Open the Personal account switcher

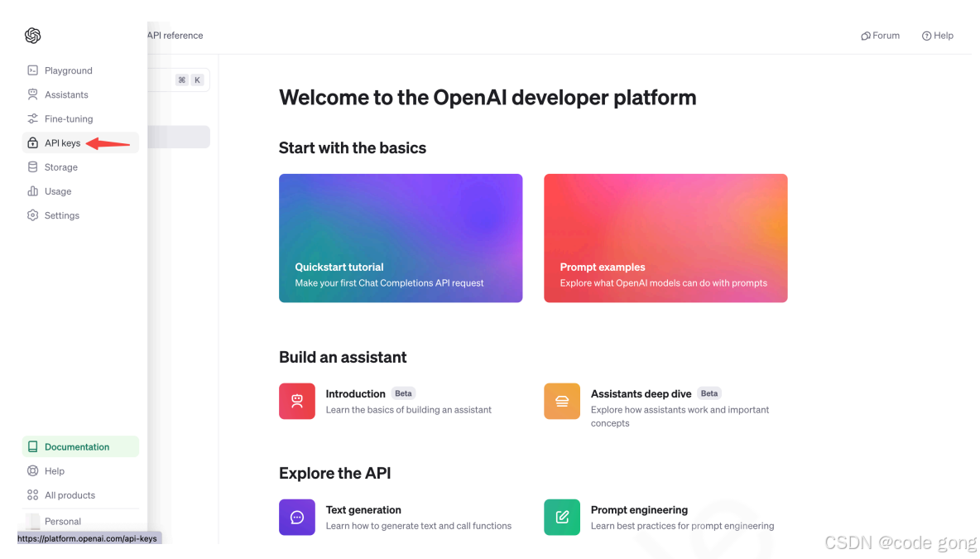[x=80, y=521]
